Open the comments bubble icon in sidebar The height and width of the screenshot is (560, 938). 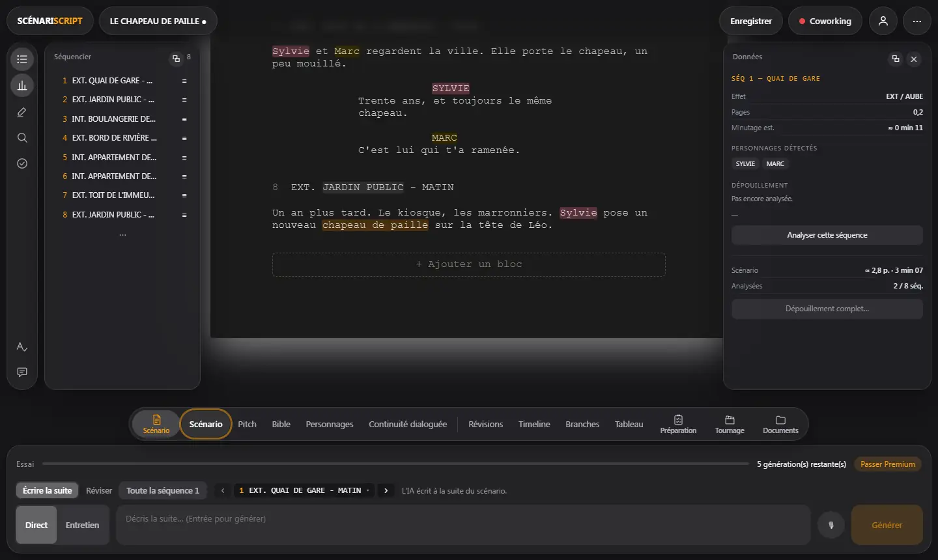[22, 372]
